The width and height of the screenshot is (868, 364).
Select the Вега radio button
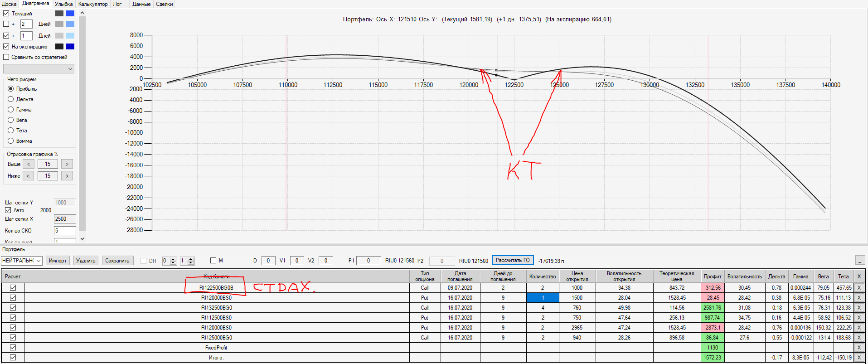[x=11, y=120]
